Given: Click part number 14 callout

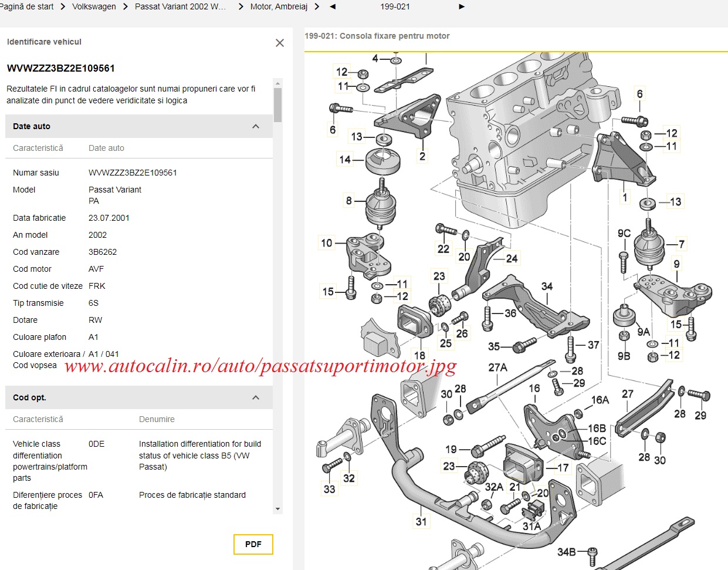Looking at the screenshot, I should click(x=345, y=159).
